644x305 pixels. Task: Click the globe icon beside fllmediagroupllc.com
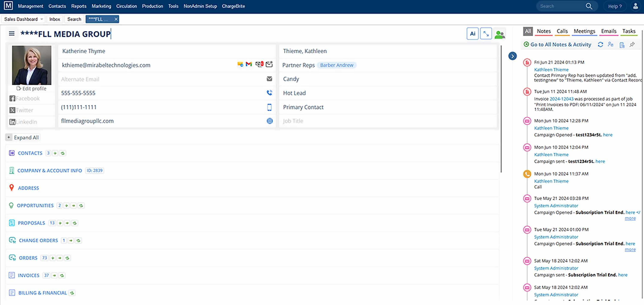click(269, 121)
